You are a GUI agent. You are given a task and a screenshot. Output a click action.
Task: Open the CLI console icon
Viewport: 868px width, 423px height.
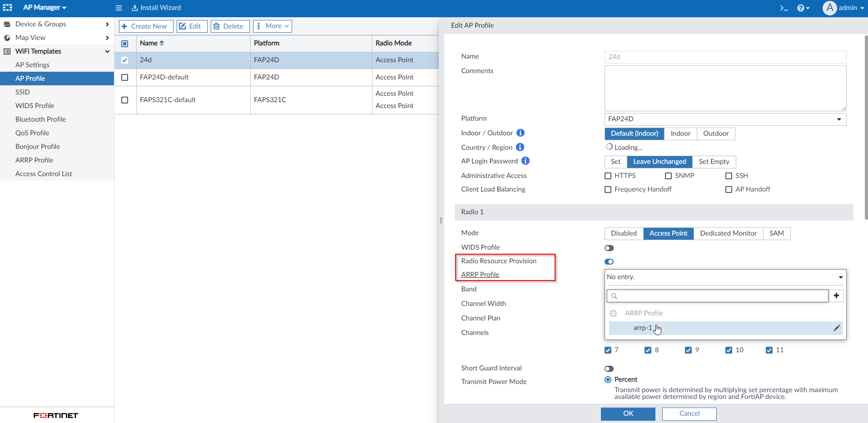pyautogui.click(x=784, y=8)
